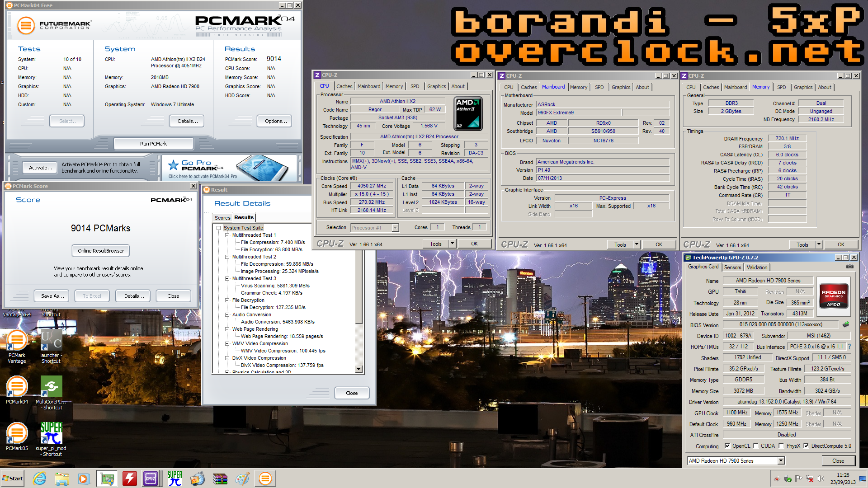The width and height of the screenshot is (868, 488).
Task: Click PCMark taskbar icon
Action: [265, 479]
